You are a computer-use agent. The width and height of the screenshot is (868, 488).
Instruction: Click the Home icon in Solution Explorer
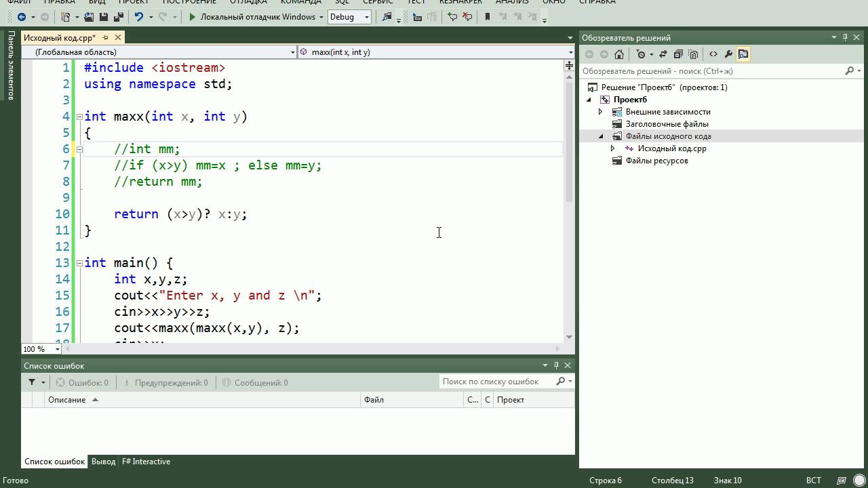(619, 54)
